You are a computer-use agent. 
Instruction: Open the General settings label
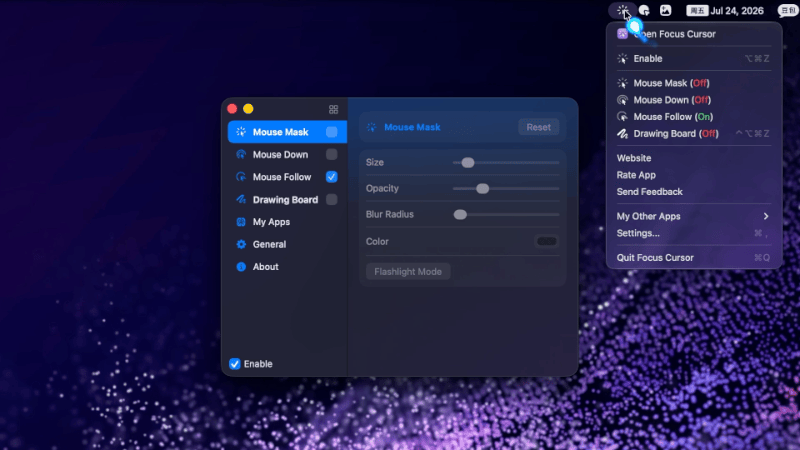tap(269, 244)
